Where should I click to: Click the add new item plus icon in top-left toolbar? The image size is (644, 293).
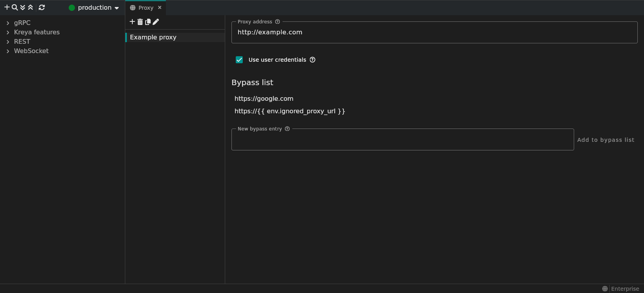click(x=7, y=7)
